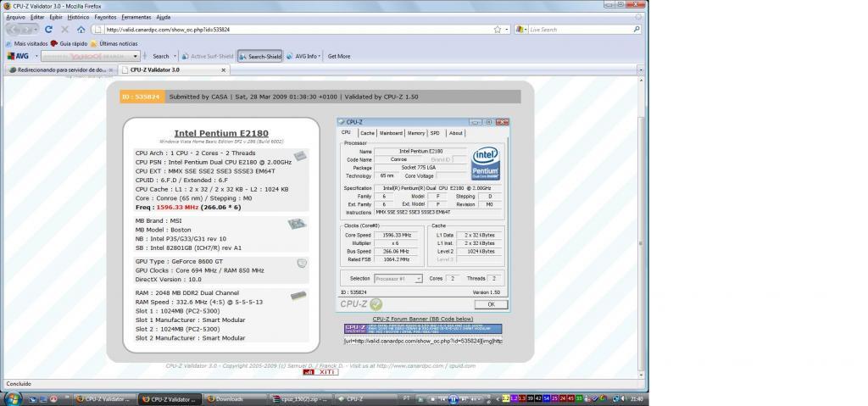
Task: Switch to CPU-Z app in taskbar
Action: (368, 399)
